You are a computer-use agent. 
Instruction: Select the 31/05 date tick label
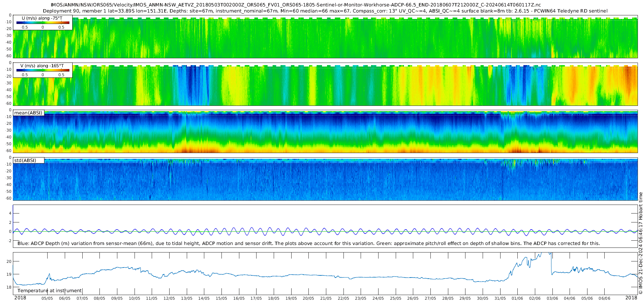(x=500, y=298)
